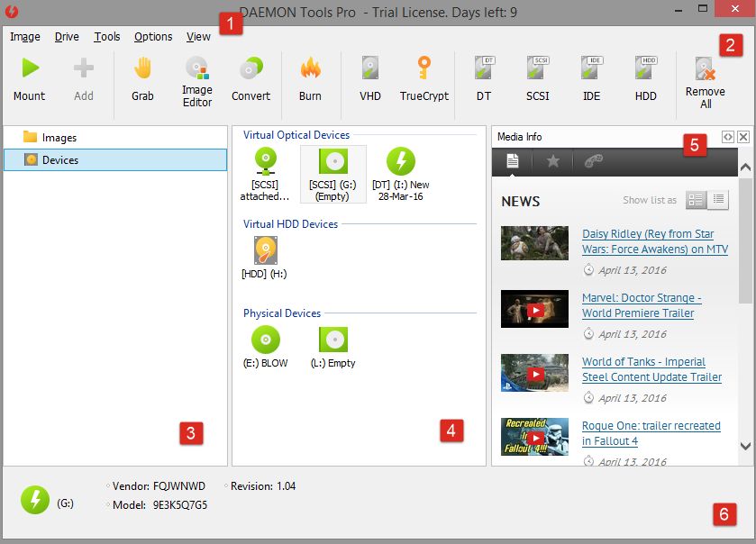Select the physical (L:) Empty drive
The width and height of the screenshot is (756, 544).
click(x=333, y=348)
